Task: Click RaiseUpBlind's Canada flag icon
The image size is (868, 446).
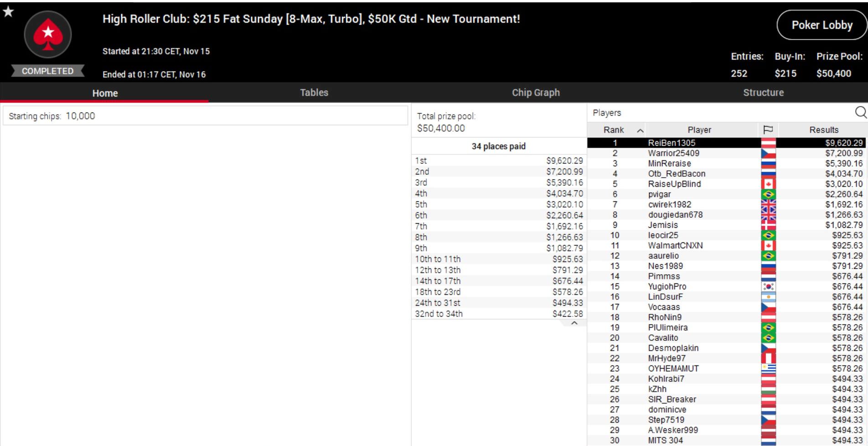Action: pyautogui.click(x=768, y=184)
